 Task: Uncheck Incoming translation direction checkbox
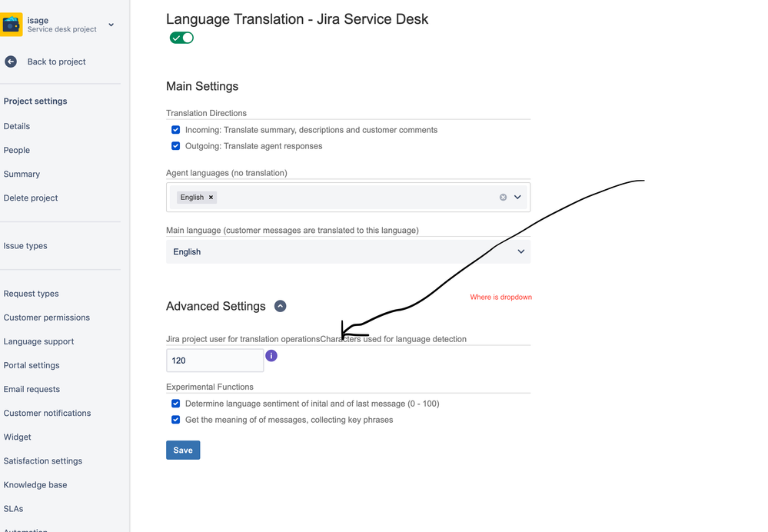175,130
